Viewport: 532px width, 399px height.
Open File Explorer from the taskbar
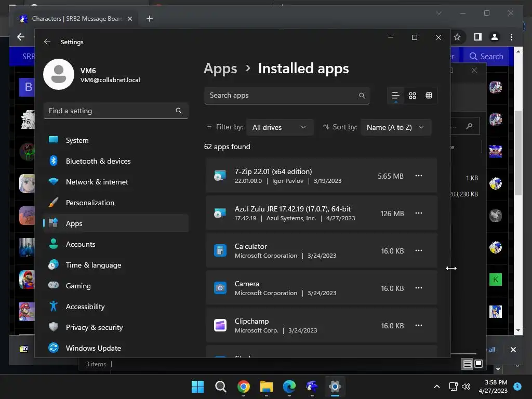pos(267,387)
